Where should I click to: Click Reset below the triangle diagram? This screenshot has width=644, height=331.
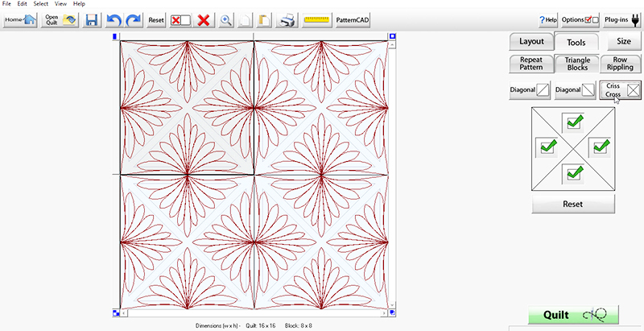[x=573, y=204]
